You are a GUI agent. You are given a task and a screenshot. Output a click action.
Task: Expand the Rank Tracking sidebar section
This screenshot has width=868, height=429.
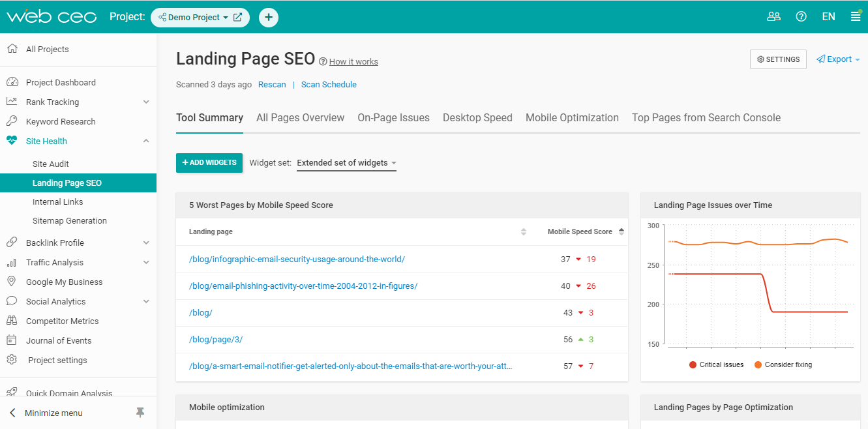pos(146,102)
